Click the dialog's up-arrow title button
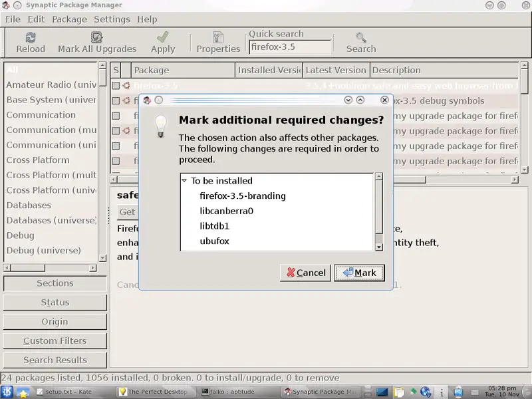Viewport: 532px width, 399px height. click(x=360, y=100)
